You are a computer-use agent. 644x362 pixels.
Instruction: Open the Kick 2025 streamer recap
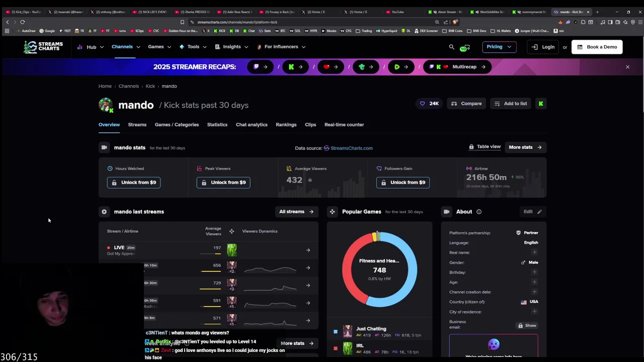coord(296,67)
